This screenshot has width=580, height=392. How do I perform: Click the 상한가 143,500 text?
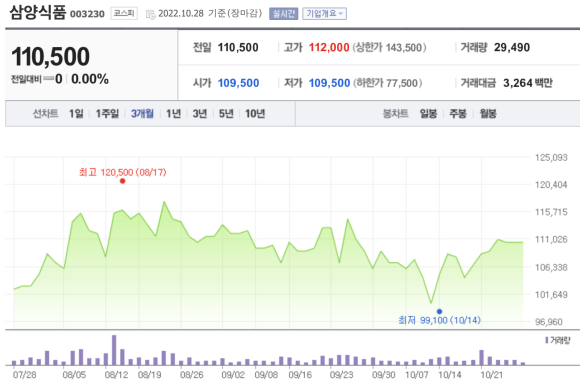click(x=390, y=47)
